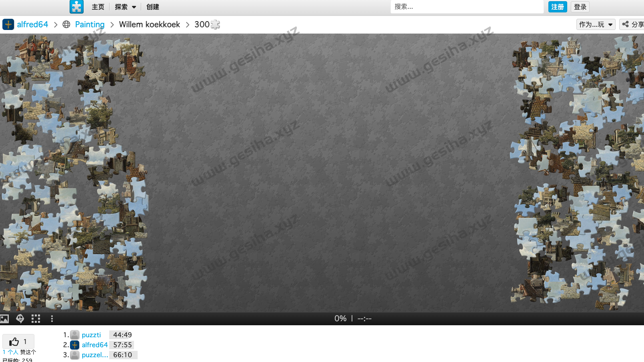
Task: Select 创建 in the top menu
Action: [152, 7]
